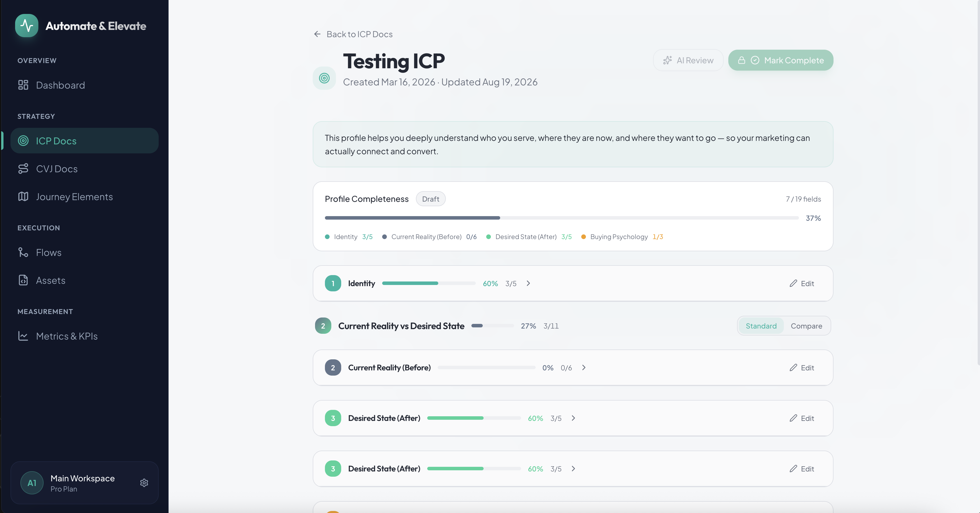Viewport: 980px width, 513px height.
Task: Click the Metrics & KPIs chart icon
Action: (x=23, y=336)
